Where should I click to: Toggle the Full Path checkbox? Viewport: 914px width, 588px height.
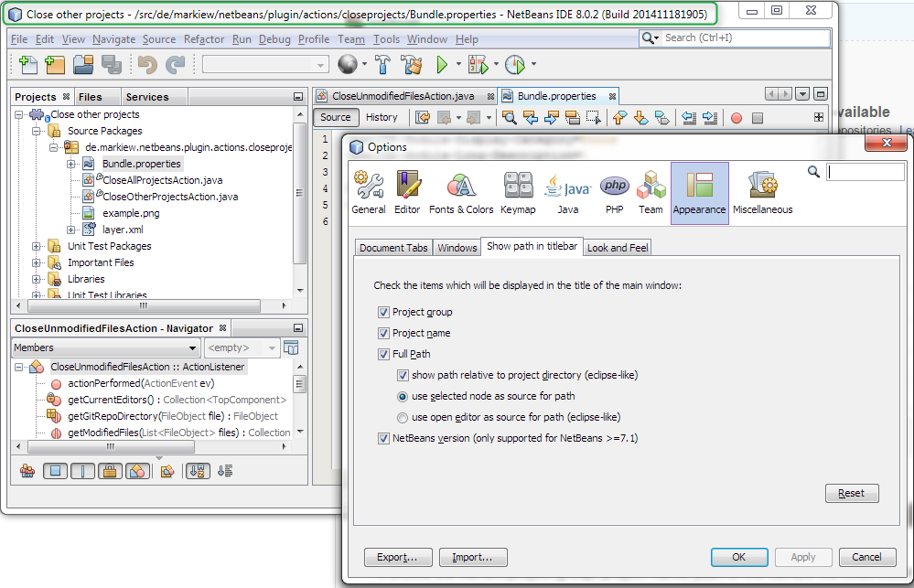click(383, 354)
